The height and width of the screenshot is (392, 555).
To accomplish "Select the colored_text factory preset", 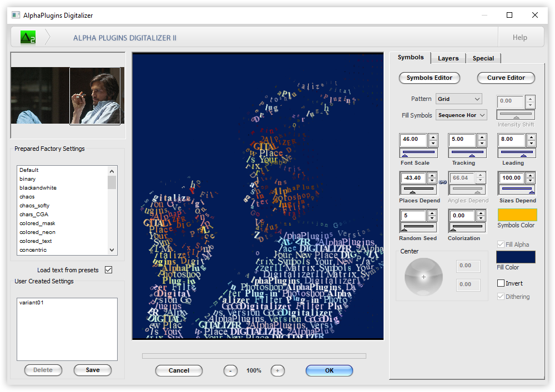I will (x=62, y=241).
